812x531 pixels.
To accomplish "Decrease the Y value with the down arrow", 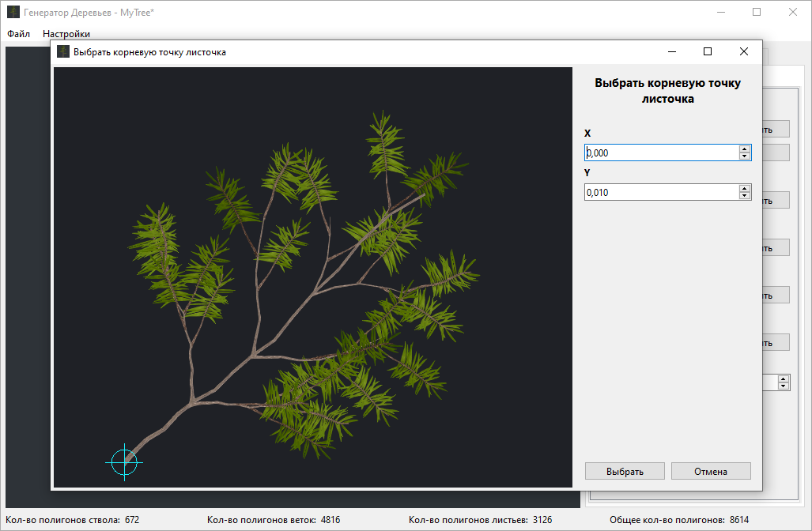I will click(745, 196).
